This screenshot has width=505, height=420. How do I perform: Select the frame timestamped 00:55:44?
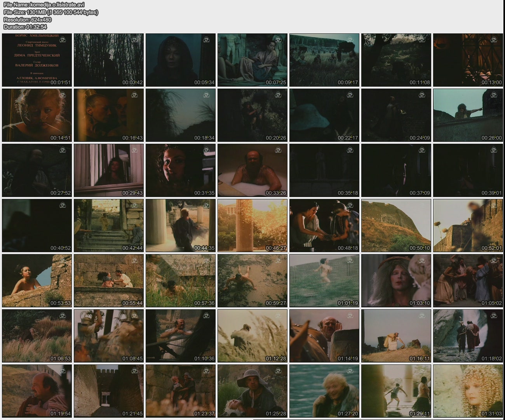[109, 281]
